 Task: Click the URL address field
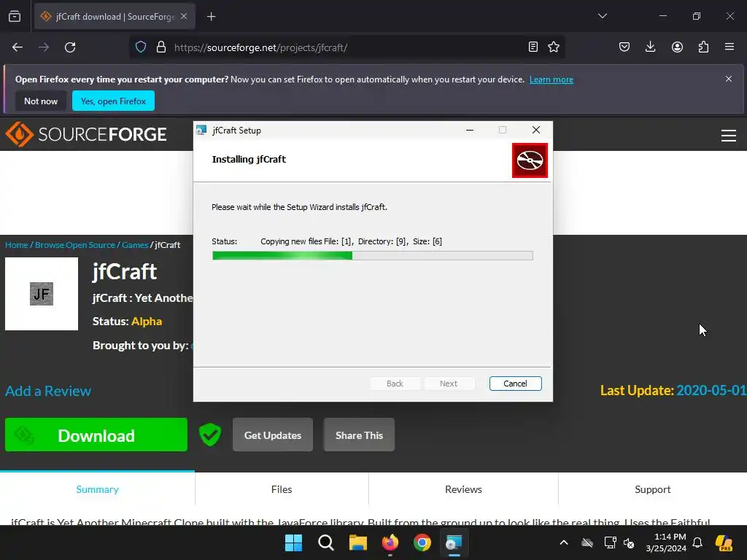click(x=348, y=47)
